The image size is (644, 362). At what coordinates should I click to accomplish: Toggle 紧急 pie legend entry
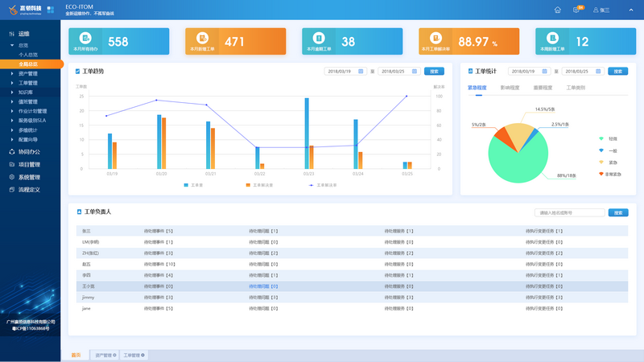tap(608, 162)
